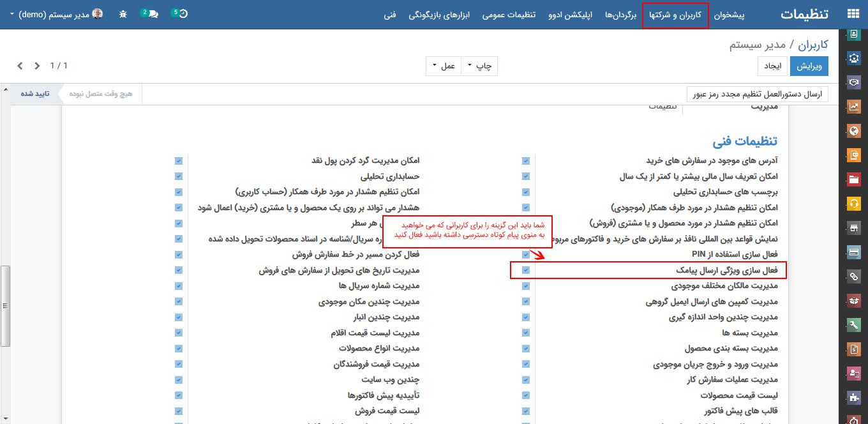The width and height of the screenshot is (868, 424).
Task: Select the هیچ وقت متصل نبوده status stage
Action: (101, 94)
